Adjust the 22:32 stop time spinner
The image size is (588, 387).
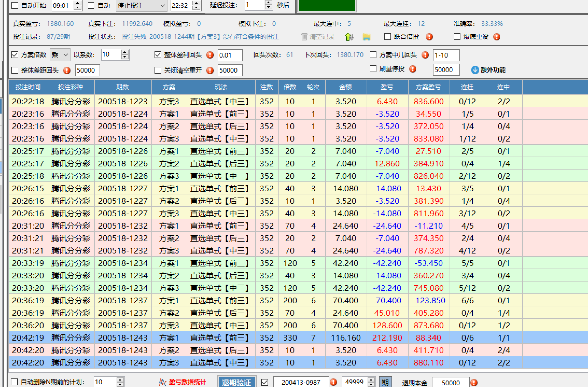click(x=196, y=5)
